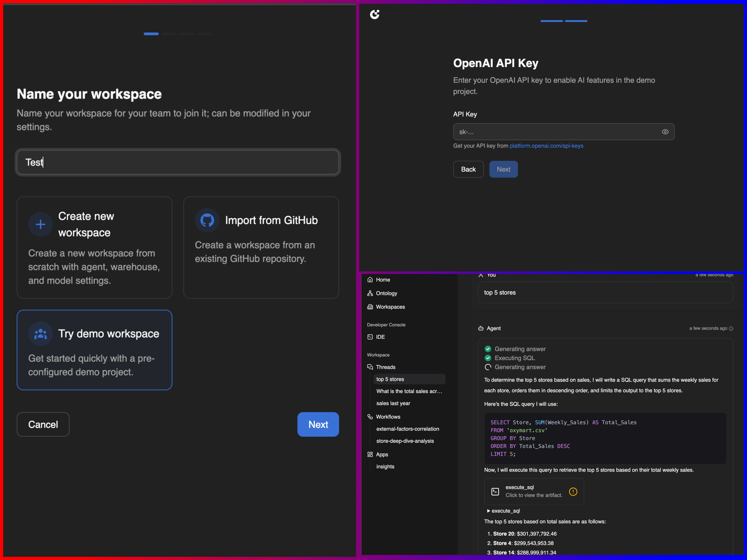747x560 pixels.
Task: Expand the execute_sql disclosure triangle
Action: coord(488,511)
